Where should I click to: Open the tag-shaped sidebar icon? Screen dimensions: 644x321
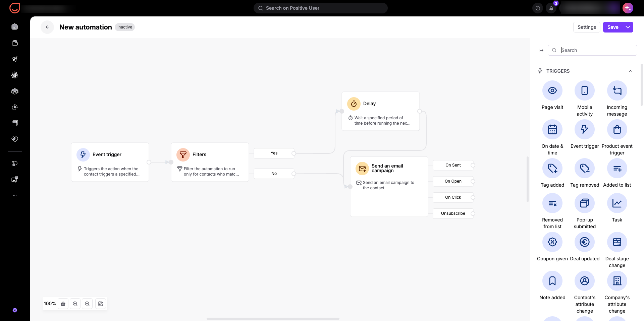pos(15,139)
